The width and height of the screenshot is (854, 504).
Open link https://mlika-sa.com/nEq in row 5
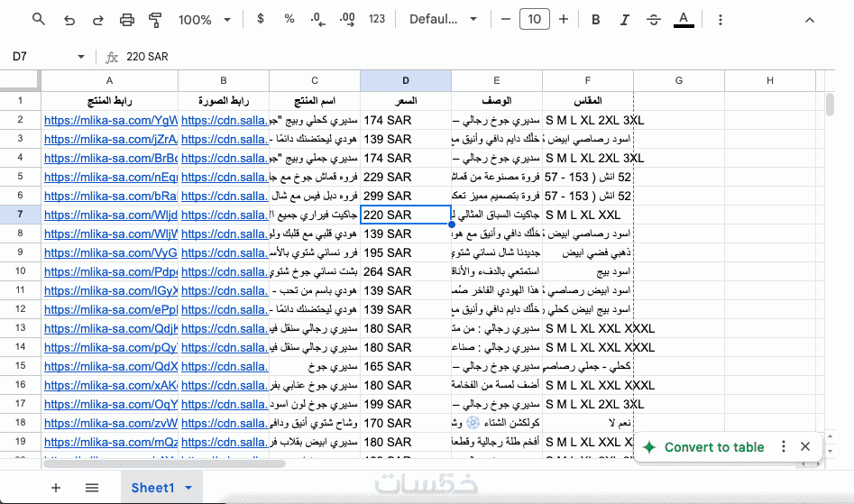coord(111,177)
